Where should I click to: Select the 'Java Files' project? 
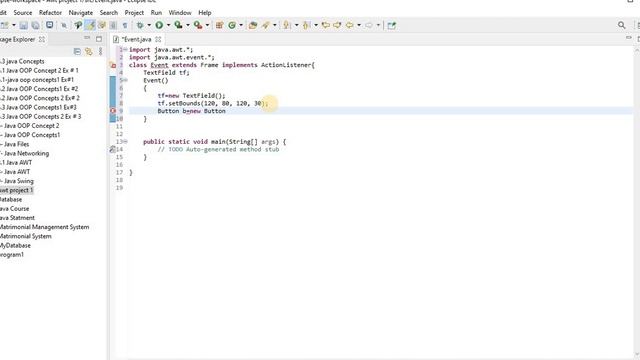[15, 144]
